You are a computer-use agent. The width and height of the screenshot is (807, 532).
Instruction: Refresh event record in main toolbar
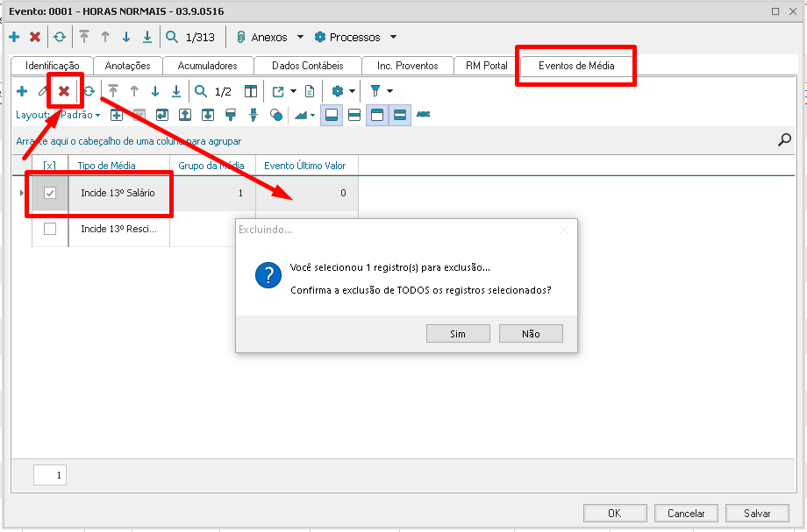60,37
